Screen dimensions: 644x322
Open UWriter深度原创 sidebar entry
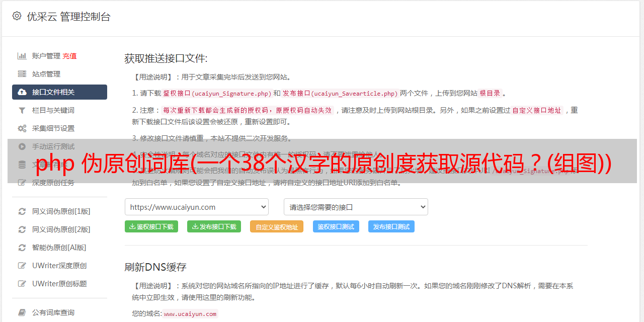[59, 266]
